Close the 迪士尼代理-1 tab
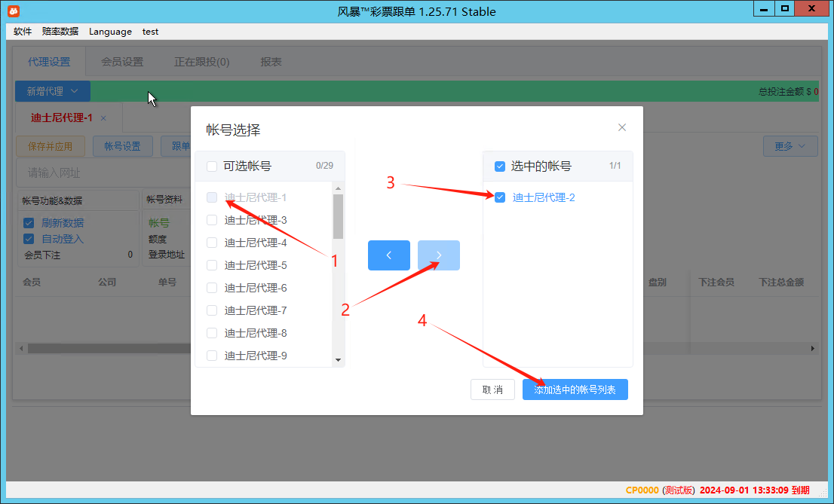The height and width of the screenshot is (504, 834). (x=104, y=118)
